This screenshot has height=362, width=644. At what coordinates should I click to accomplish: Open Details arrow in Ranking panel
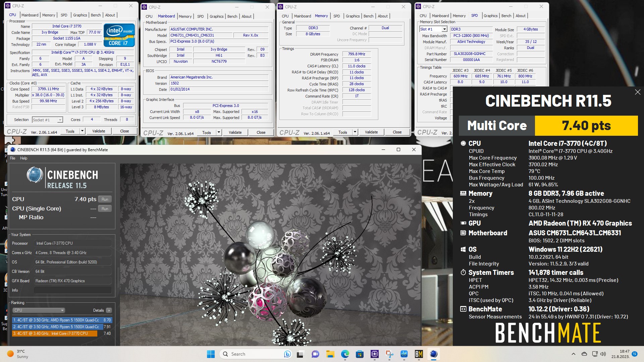point(109,310)
